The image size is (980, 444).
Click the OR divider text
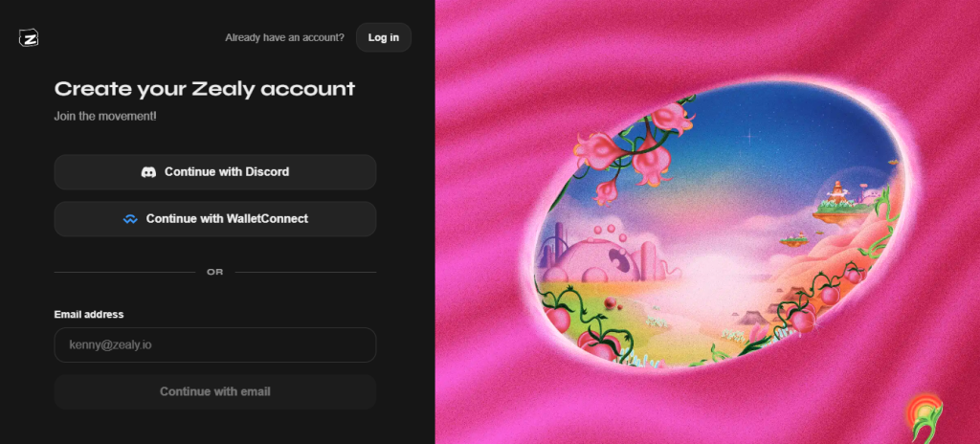coord(215,272)
